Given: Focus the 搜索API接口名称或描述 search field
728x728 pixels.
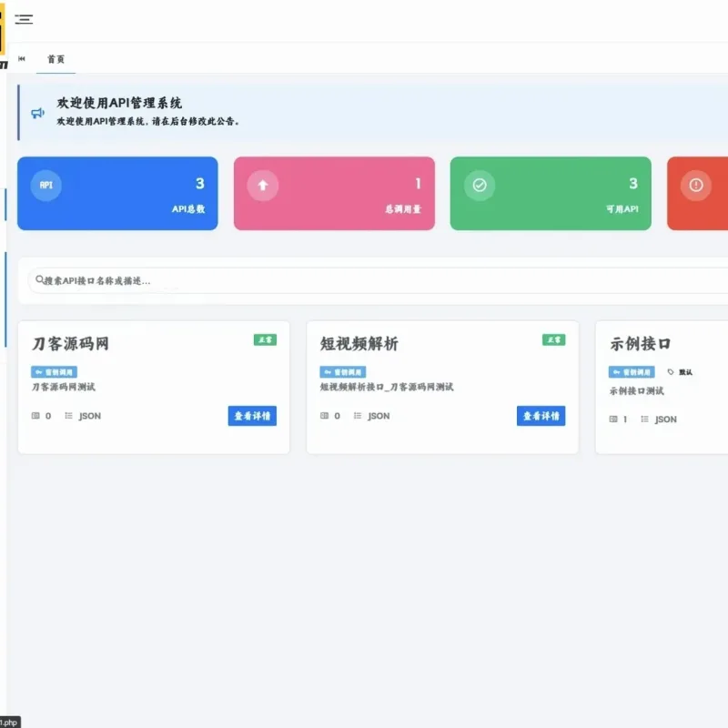Looking at the screenshot, I should (378, 280).
